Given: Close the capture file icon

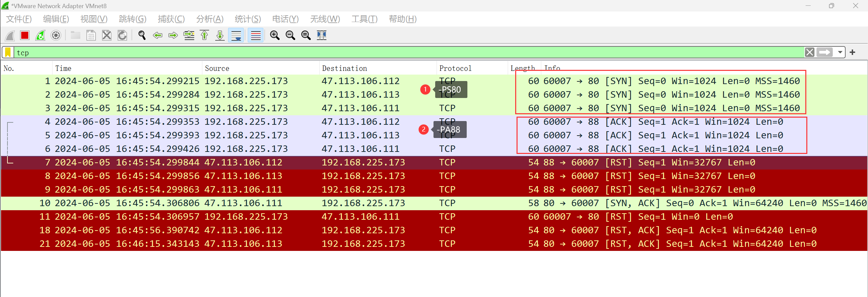Looking at the screenshot, I should 106,35.
